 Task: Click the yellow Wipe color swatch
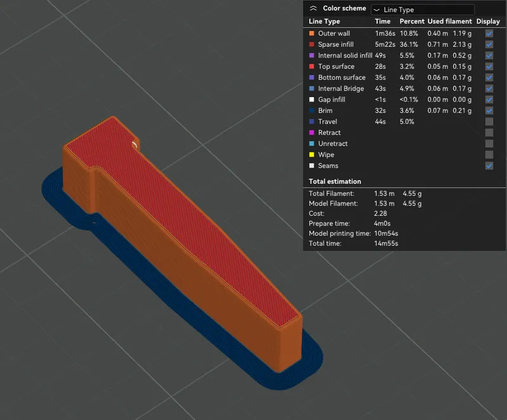(311, 155)
